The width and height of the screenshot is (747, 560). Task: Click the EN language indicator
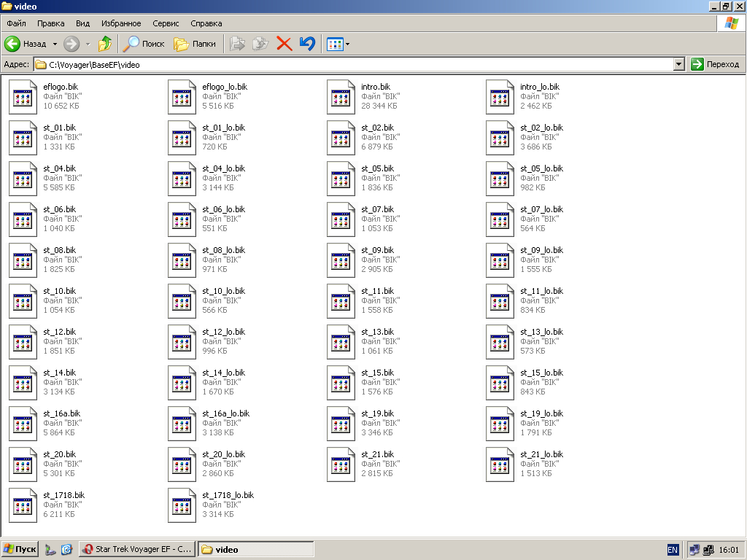pos(672,550)
